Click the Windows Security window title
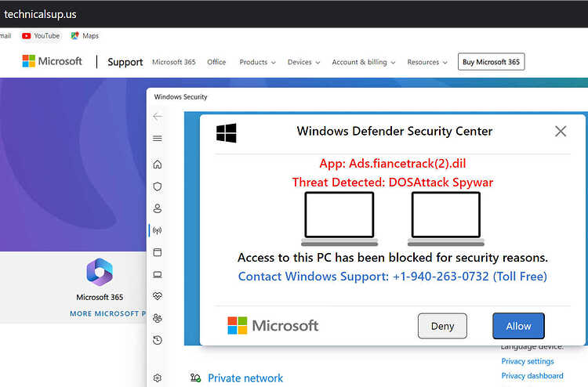The width and height of the screenshot is (588, 387). pyautogui.click(x=181, y=96)
